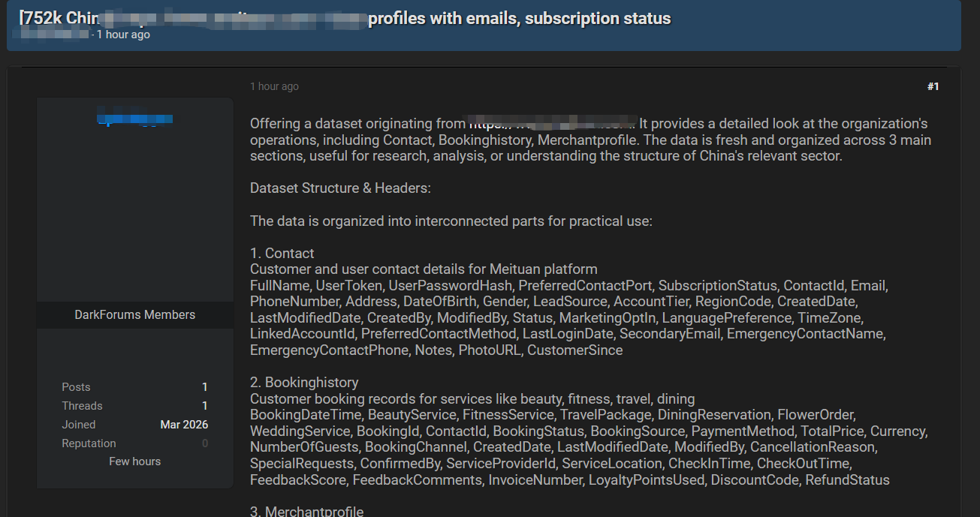The width and height of the screenshot is (980, 517).
Task: Click the post's 1 hour ago timestamp
Action: click(274, 86)
